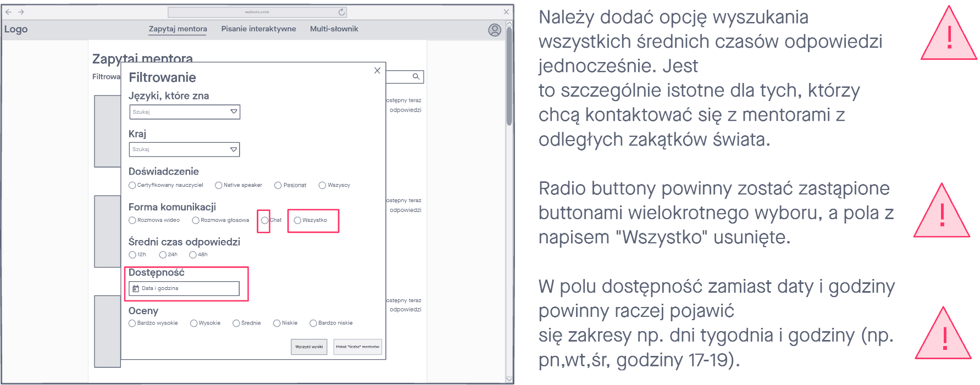Viewport: 980px width, 385px height.
Task: Switch to the Multi-słownik tab
Action: [x=334, y=29]
